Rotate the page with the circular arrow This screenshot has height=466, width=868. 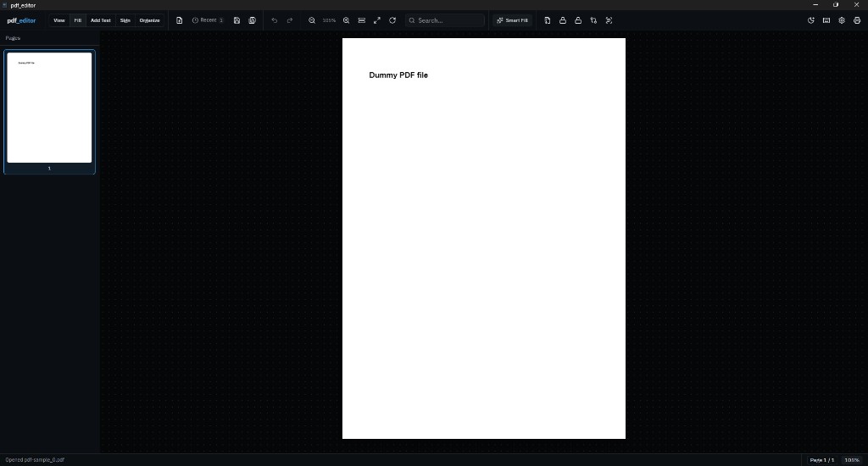(x=392, y=20)
